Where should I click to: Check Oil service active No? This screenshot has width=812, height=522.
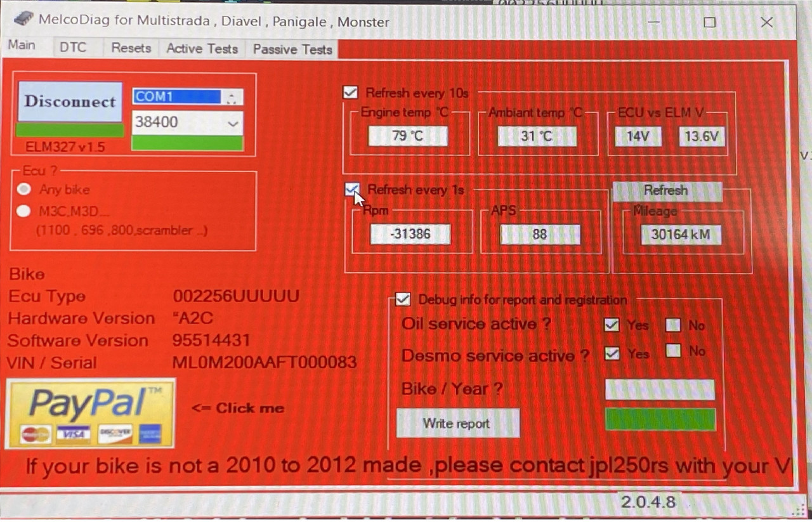click(673, 325)
